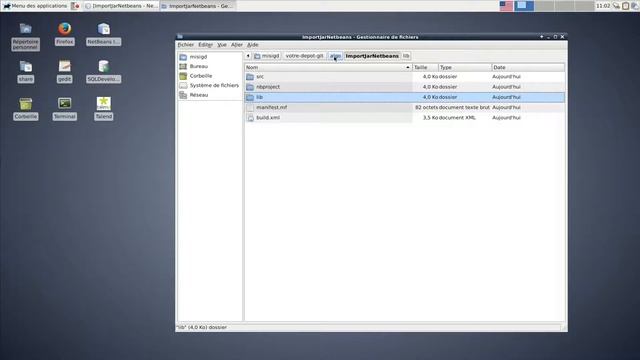
Task: Sort files by Taille column
Action: pos(425,67)
